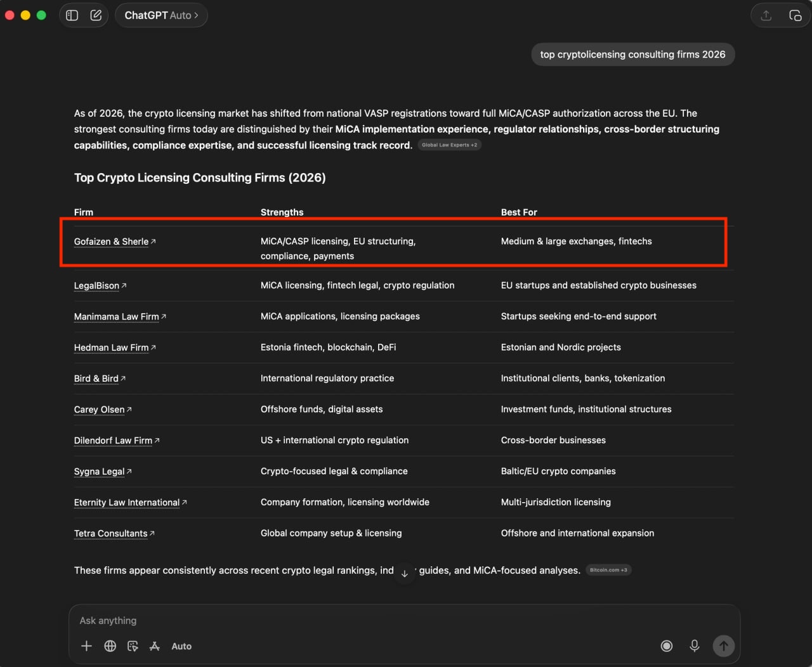Image resolution: width=812 pixels, height=667 pixels.
Task: Click 'MiCA applications, licensing packages' cell
Action: pyautogui.click(x=340, y=316)
